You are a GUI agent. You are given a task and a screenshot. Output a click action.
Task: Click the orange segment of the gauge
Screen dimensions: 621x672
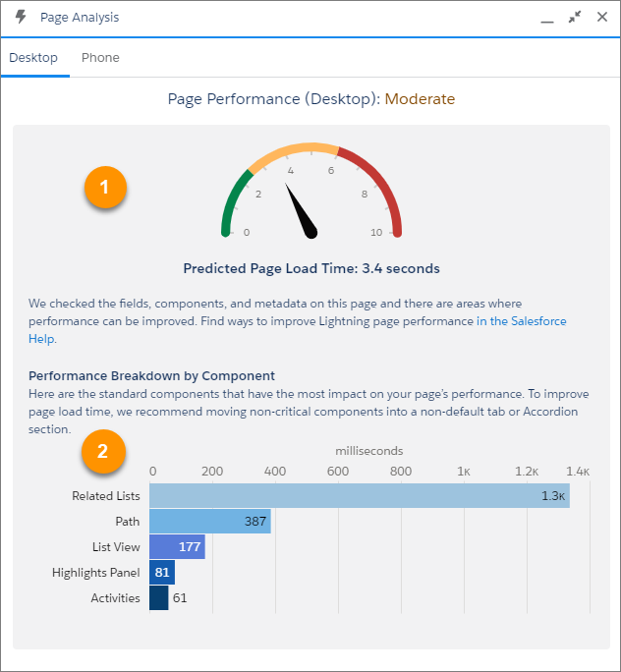pos(294,153)
